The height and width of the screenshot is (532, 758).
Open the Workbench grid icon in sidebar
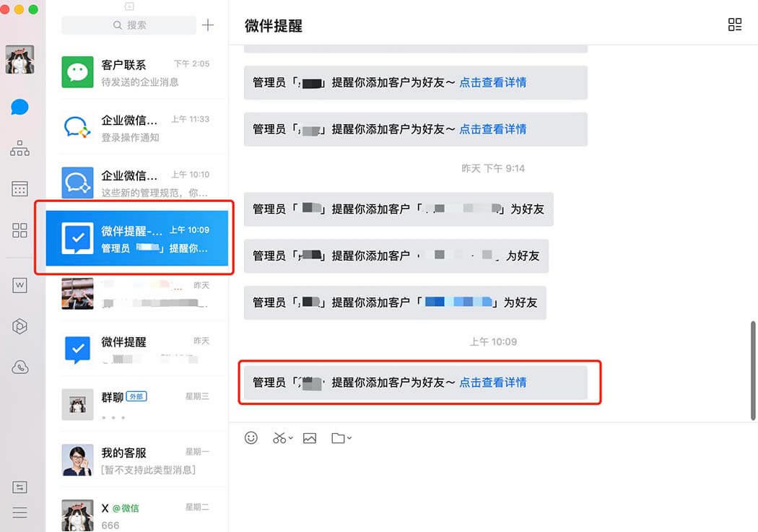19,230
